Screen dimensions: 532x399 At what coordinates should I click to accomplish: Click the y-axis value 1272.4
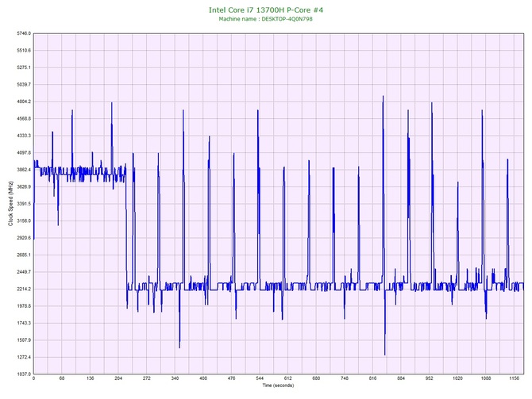point(23,357)
